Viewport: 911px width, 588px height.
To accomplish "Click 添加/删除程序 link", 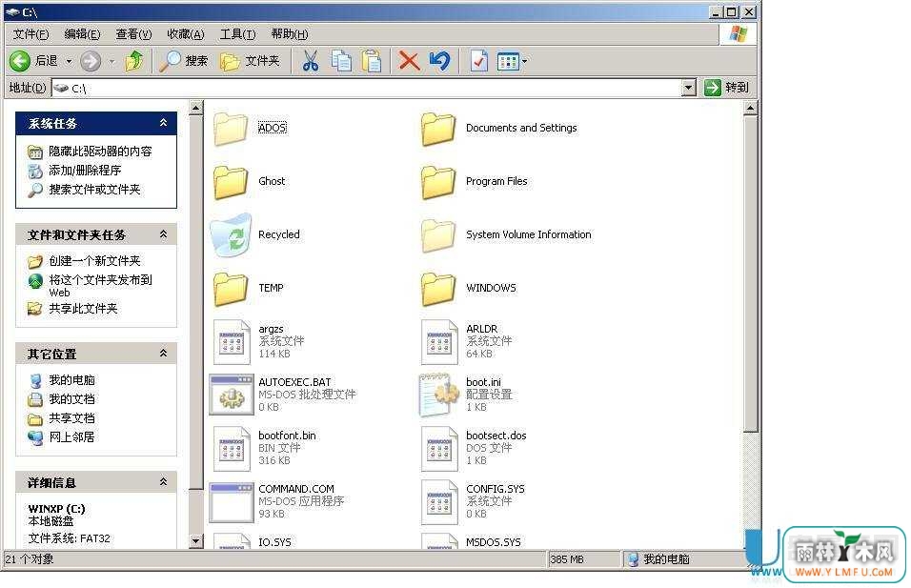I will (85, 171).
